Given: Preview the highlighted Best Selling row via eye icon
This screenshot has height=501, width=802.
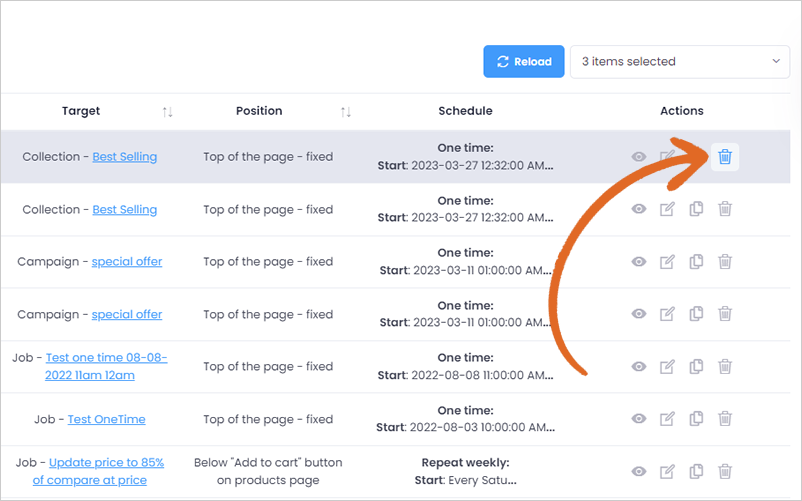Looking at the screenshot, I should tap(639, 156).
